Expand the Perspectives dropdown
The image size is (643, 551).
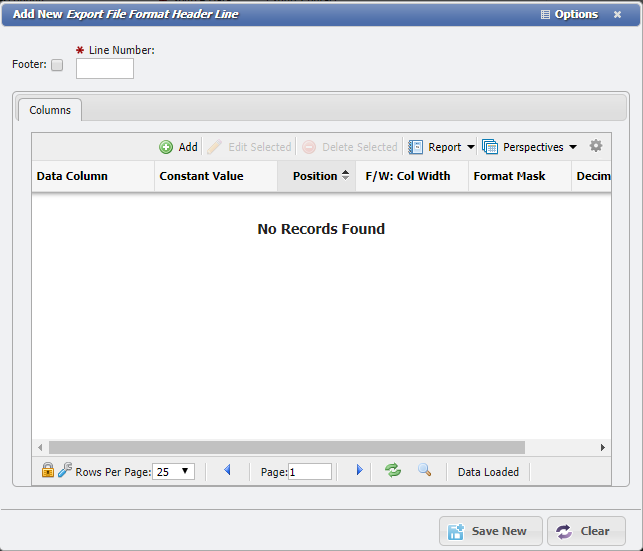click(530, 147)
